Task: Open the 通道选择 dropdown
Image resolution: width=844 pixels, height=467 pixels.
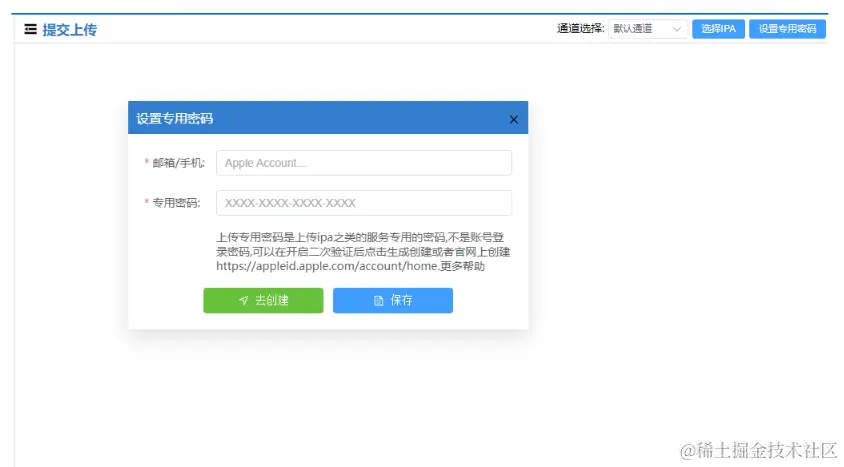Action: point(648,29)
